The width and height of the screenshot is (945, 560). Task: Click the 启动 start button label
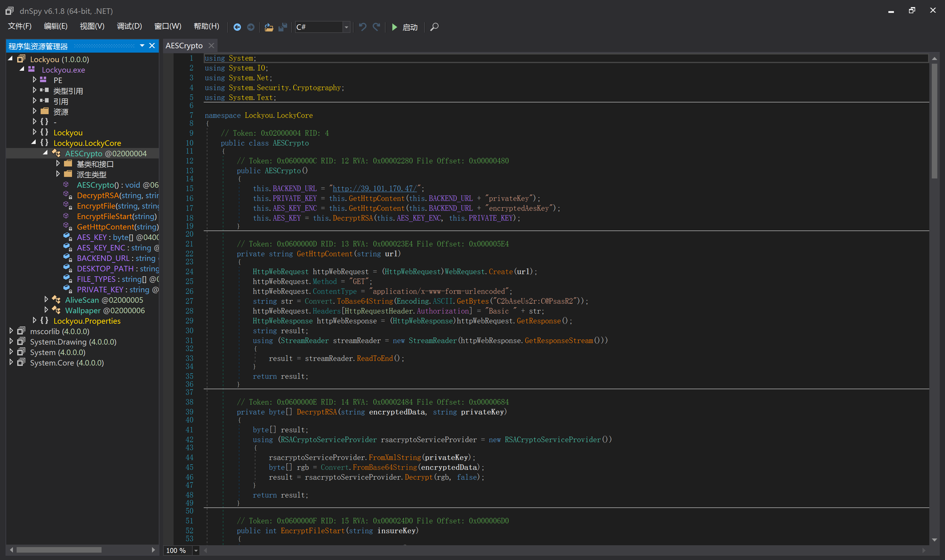[x=410, y=27]
